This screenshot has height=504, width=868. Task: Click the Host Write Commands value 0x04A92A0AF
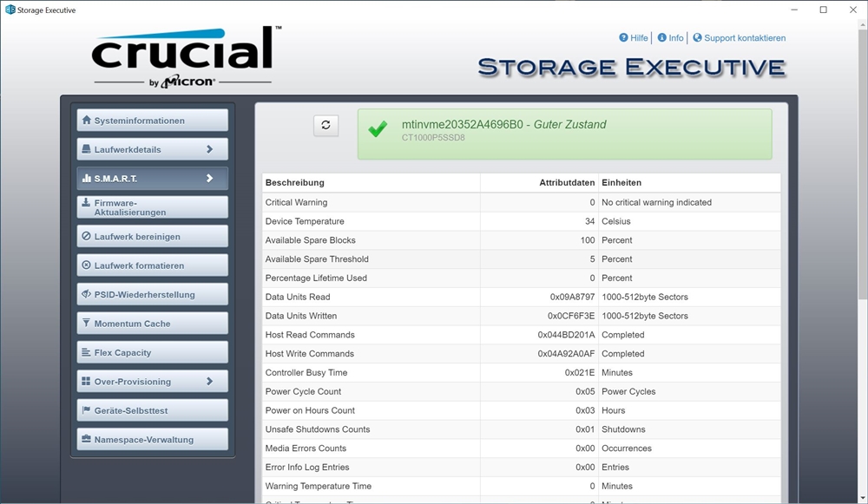pos(566,354)
